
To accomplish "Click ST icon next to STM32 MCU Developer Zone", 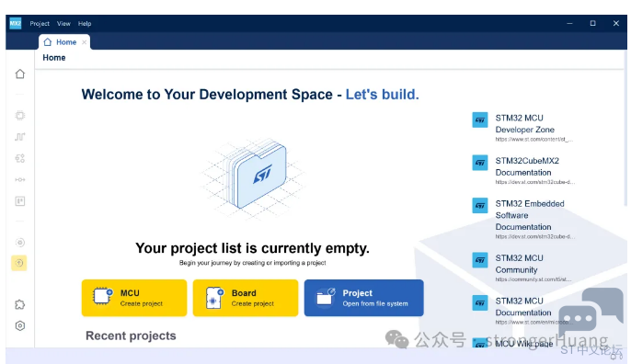I will 480,119.
